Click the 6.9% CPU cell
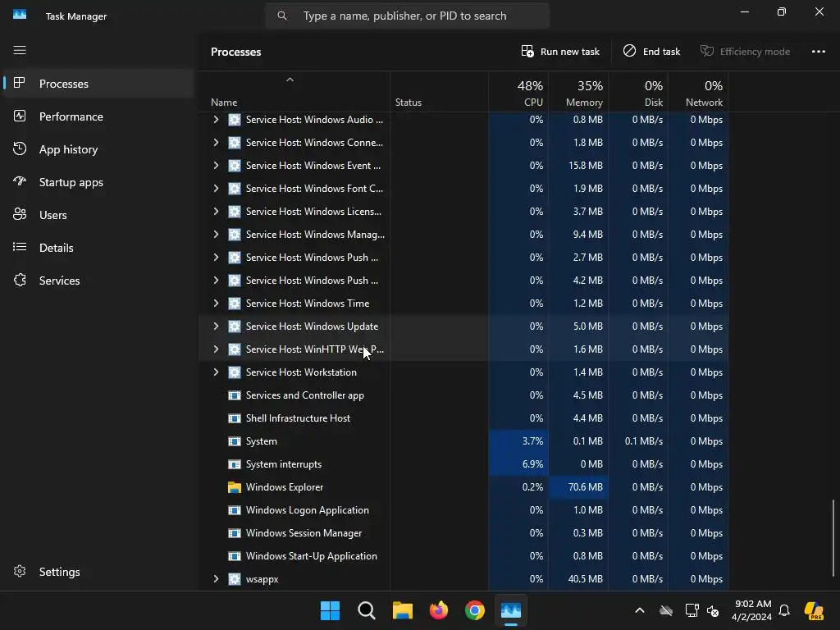The image size is (840, 630). click(518, 464)
